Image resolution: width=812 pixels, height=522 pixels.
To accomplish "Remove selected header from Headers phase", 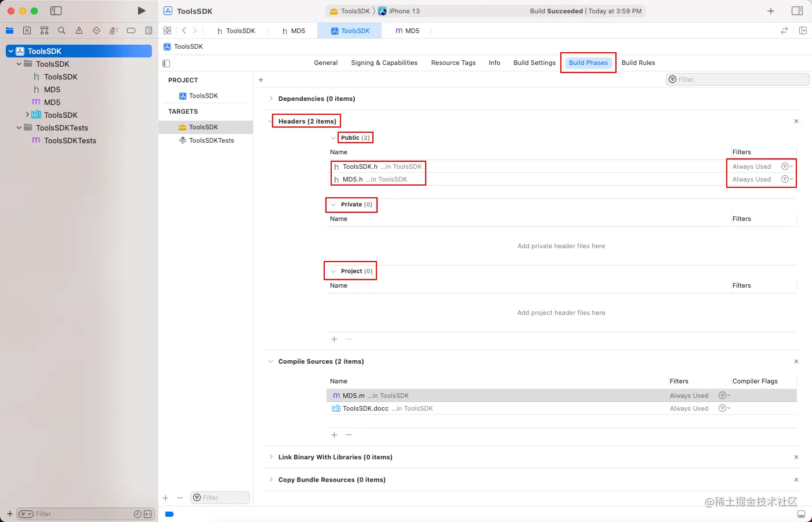I will [x=349, y=339].
